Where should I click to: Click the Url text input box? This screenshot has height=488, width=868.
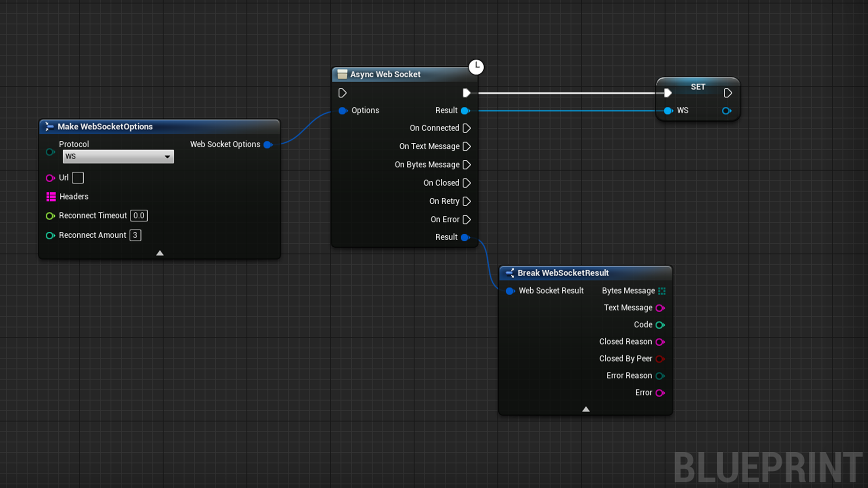tap(78, 178)
